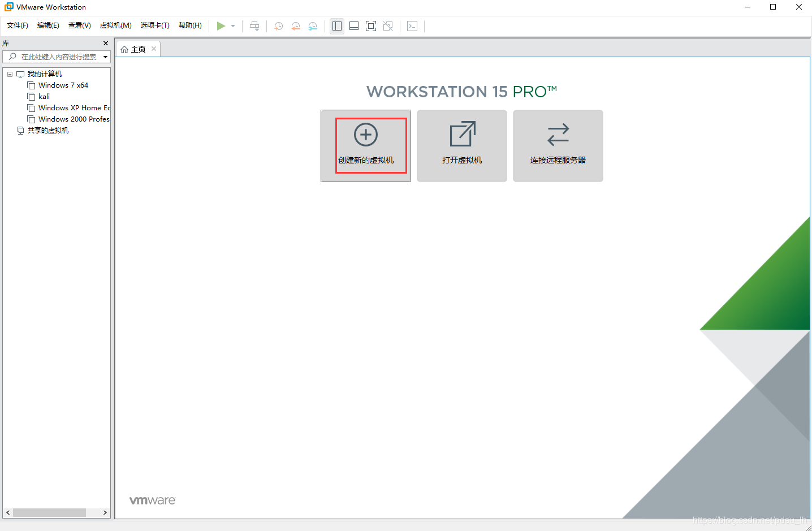Select 共享的虚拟机 in the library
This screenshot has height=531, width=812.
pos(48,131)
